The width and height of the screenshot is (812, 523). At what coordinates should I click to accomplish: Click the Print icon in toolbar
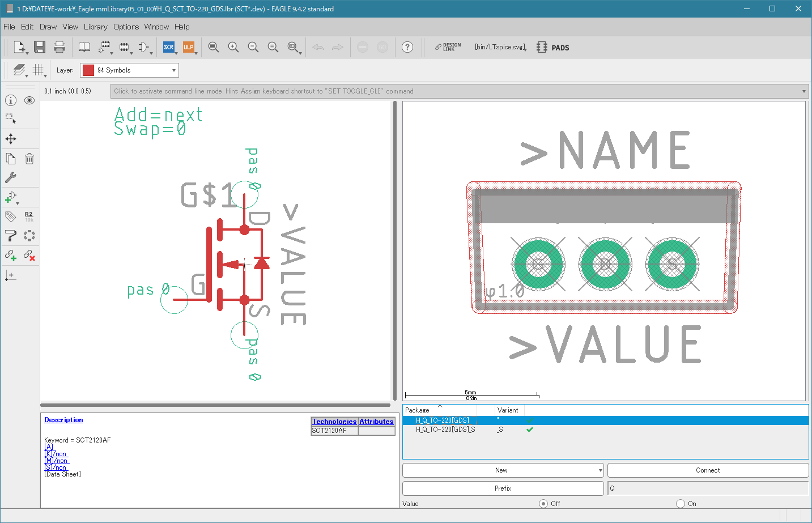[x=59, y=47]
